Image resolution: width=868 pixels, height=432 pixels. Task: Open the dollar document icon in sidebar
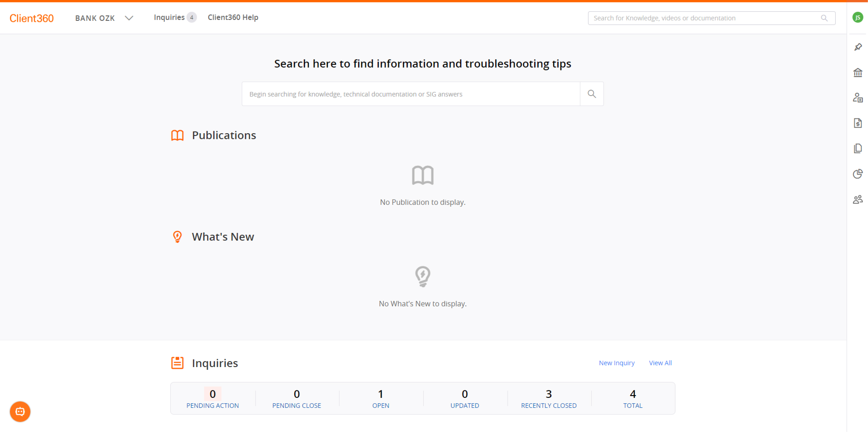(x=858, y=123)
